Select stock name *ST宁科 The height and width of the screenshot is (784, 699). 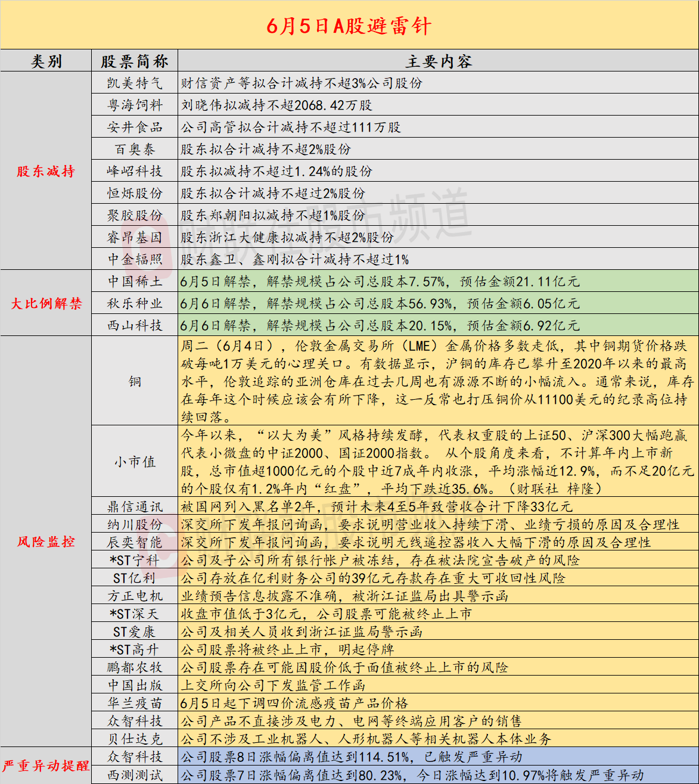tap(135, 561)
